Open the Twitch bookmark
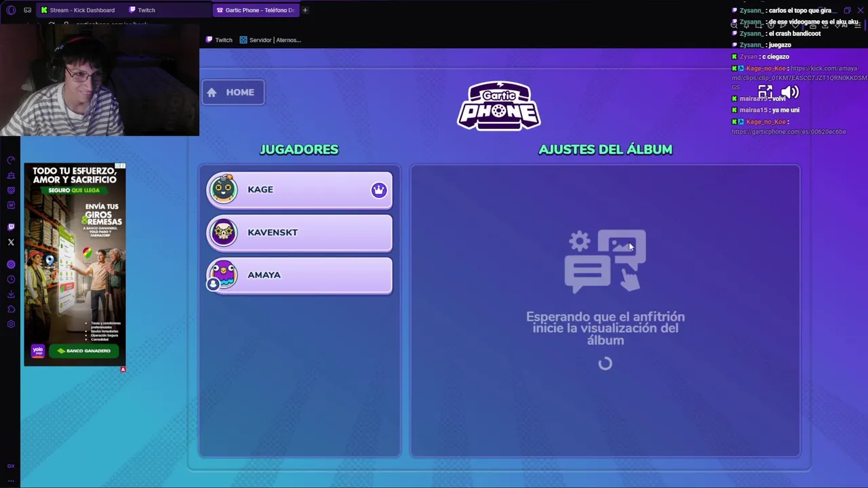This screenshot has height=488, width=868. point(219,40)
